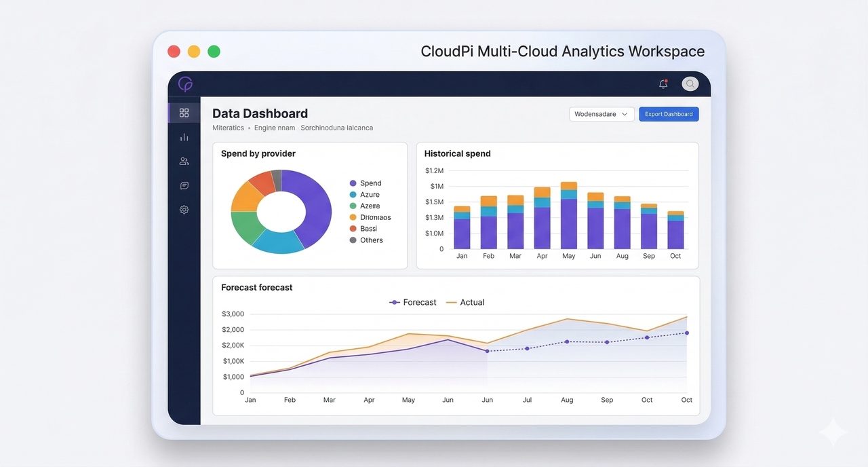Viewport: 868px width, 467px height.
Task: Click the Export Dashboard button
Action: pos(669,114)
